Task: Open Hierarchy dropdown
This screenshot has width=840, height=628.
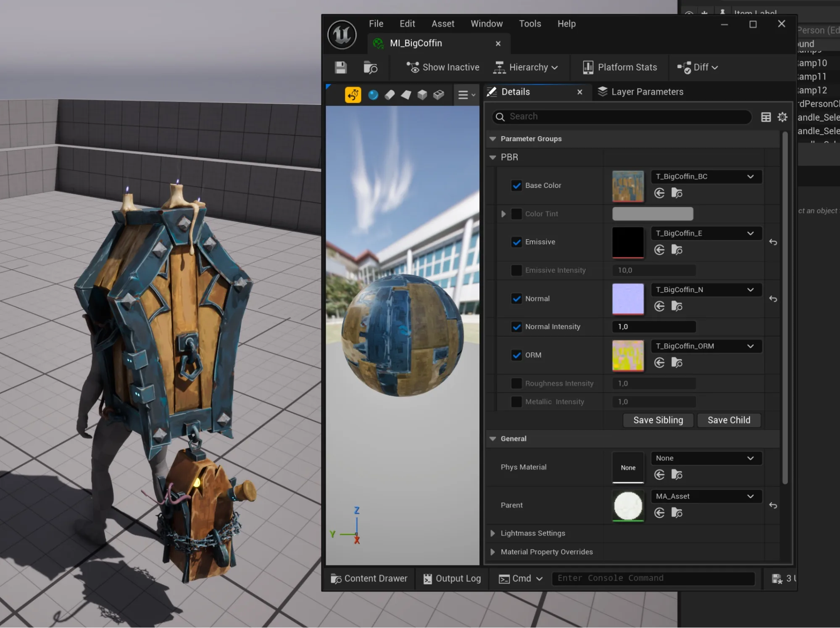Action: point(526,67)
